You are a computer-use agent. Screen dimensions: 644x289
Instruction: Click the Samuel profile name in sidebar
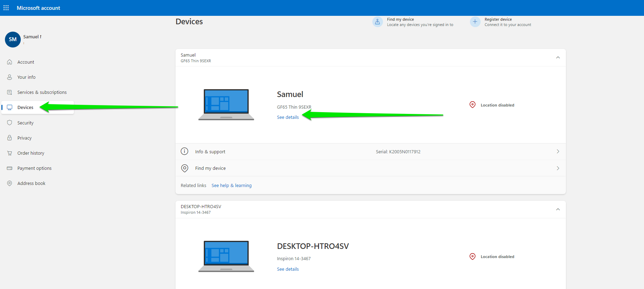click(x=32, y=37)
